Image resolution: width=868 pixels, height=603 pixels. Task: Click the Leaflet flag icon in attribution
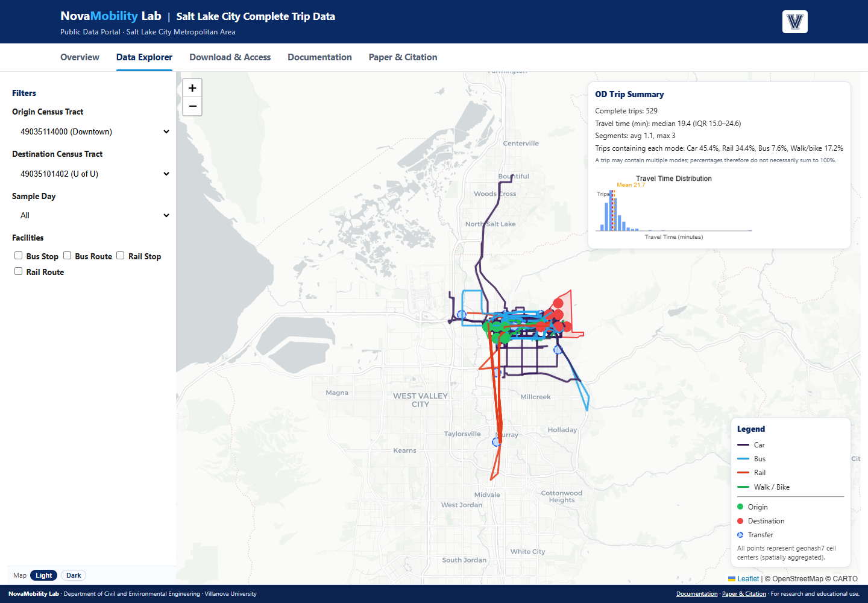(732, 579)
